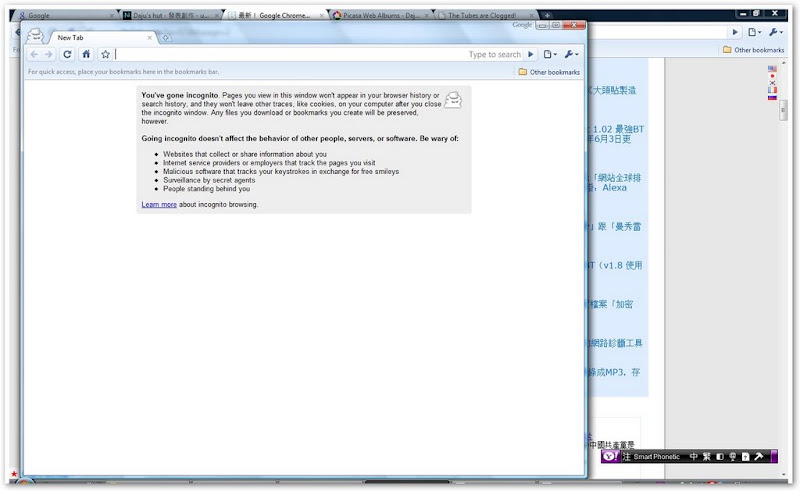Viewport: 800px width, 491px height.
Task: Switch to the Google Chrome article tab
Action: pyautogui.click(x=276, y=15)
